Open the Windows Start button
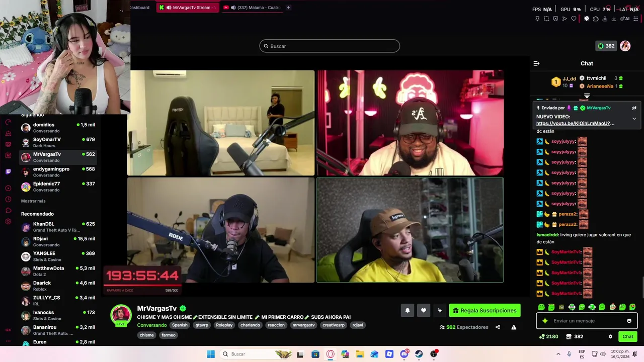Image resolution: width=644 pixels, height=362 pixels. (211, 354)
